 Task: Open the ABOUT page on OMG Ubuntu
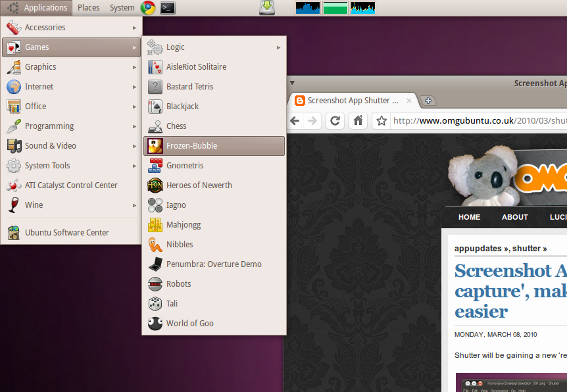514,217
